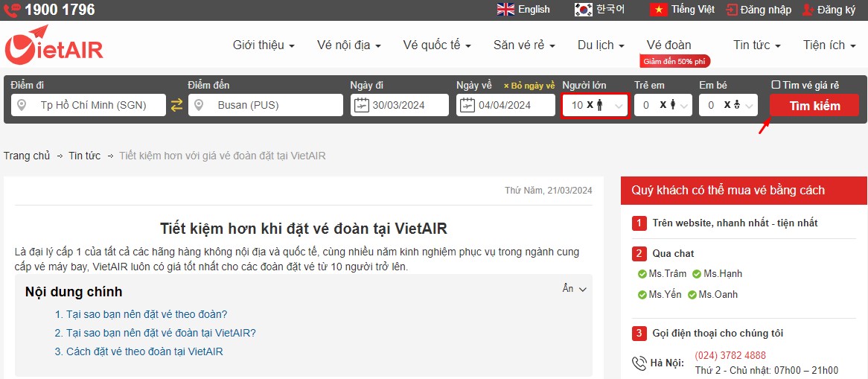This screenshot has height=379, width=868.
Task: Click the infant icon in Em bé selector
Action: (x=737, y=105)
